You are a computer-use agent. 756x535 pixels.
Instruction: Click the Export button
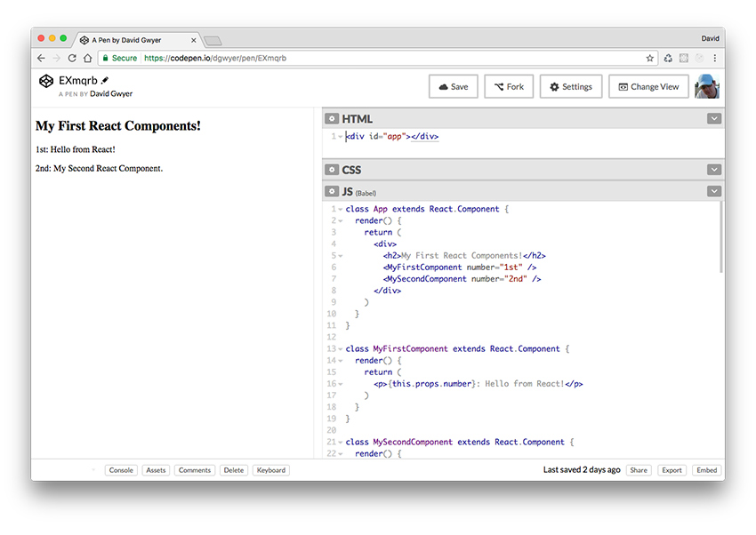coord(672,470)
